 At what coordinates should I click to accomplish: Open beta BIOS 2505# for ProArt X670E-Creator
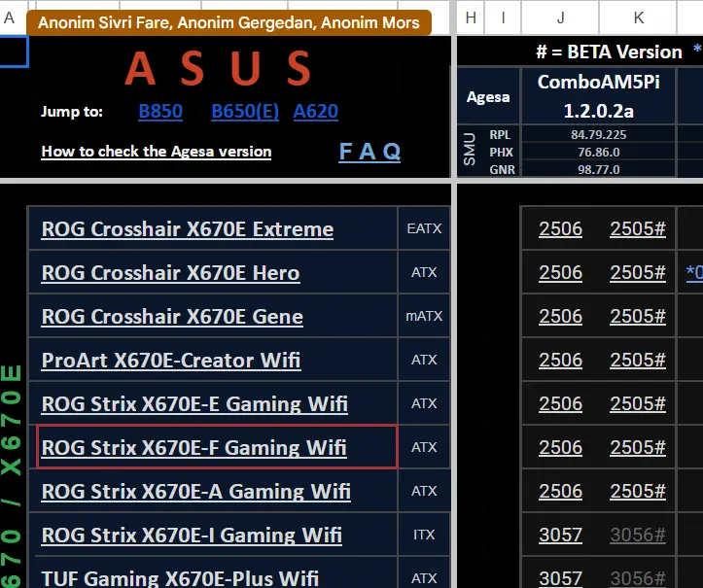tap(638, 360)
